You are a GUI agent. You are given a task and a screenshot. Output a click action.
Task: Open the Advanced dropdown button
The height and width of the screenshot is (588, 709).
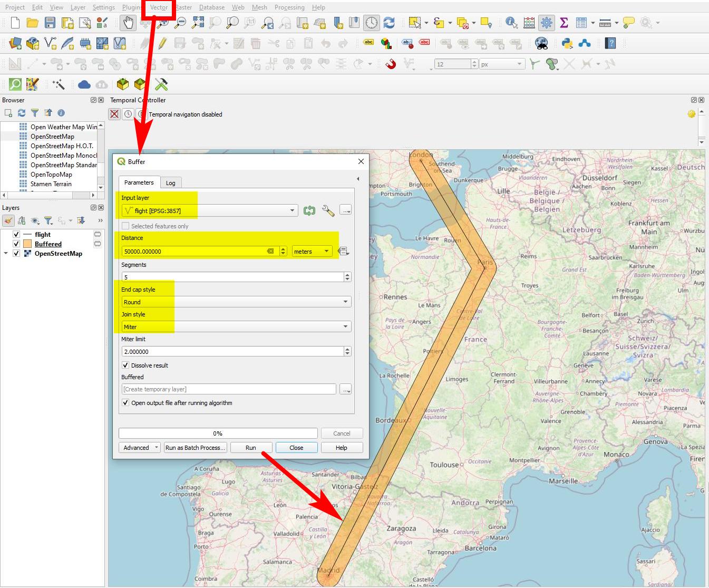point(140,448)
